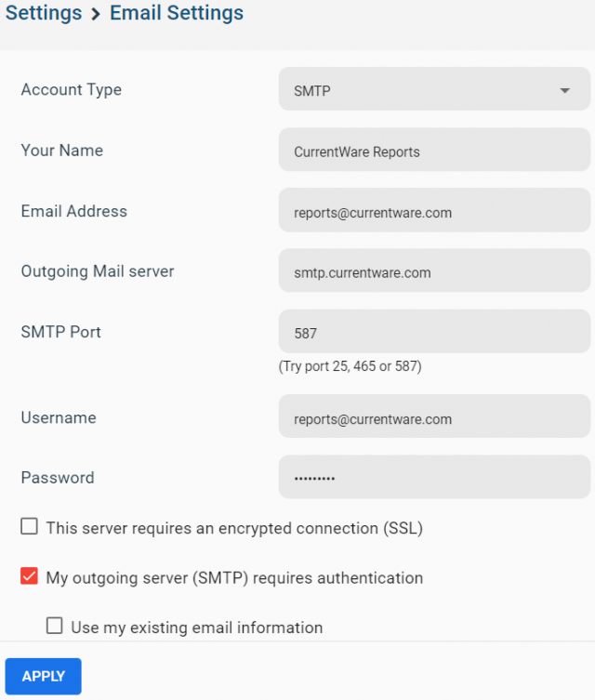This screenshot has width=595, height=700.
Task: Click the port hint text below SMTP Port
Action: point(350,366)
